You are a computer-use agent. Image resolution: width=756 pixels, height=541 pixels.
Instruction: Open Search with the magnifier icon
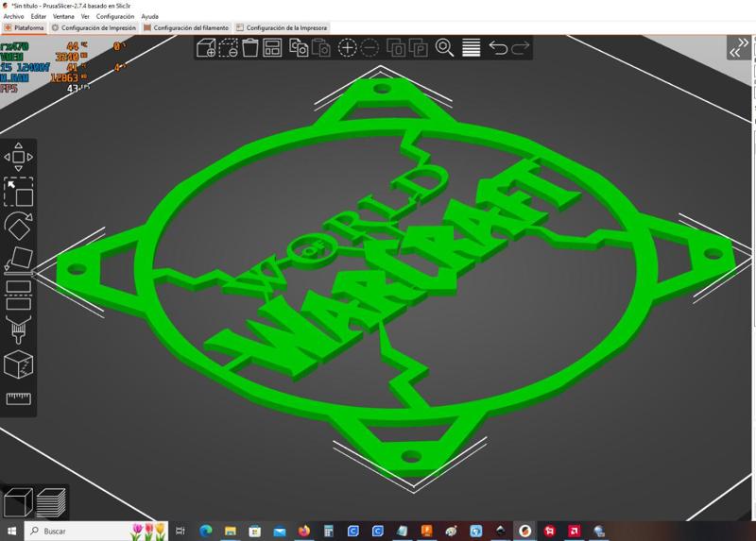(x=444, y=48)
